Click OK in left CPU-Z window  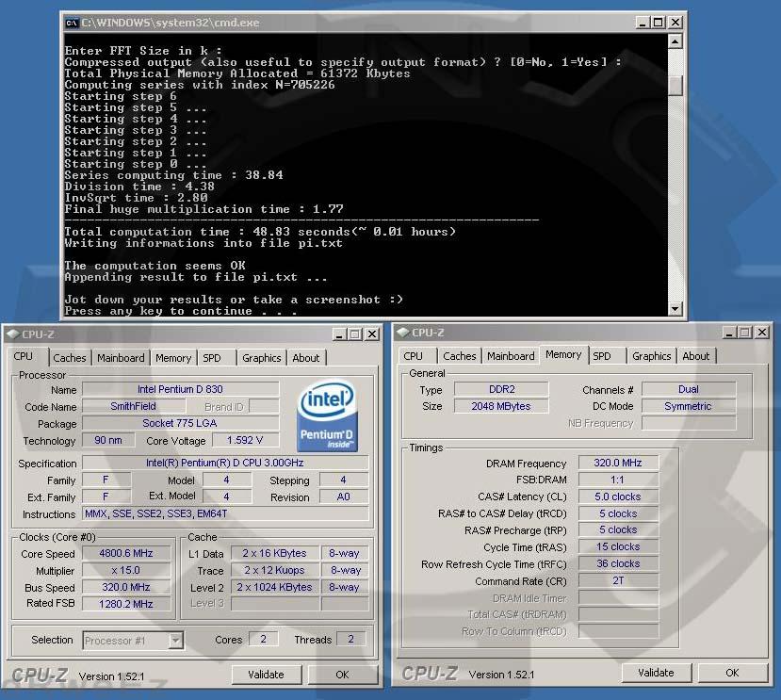(x=342, y=675)
